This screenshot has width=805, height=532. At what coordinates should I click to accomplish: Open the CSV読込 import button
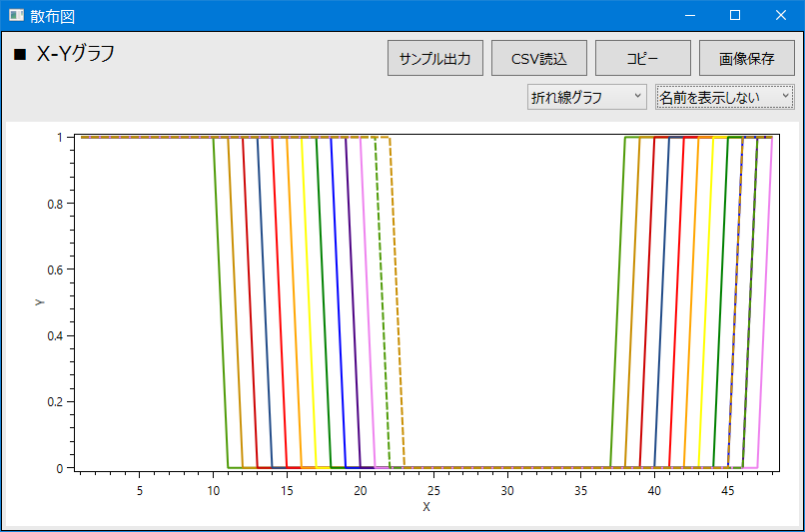(539, 58)
